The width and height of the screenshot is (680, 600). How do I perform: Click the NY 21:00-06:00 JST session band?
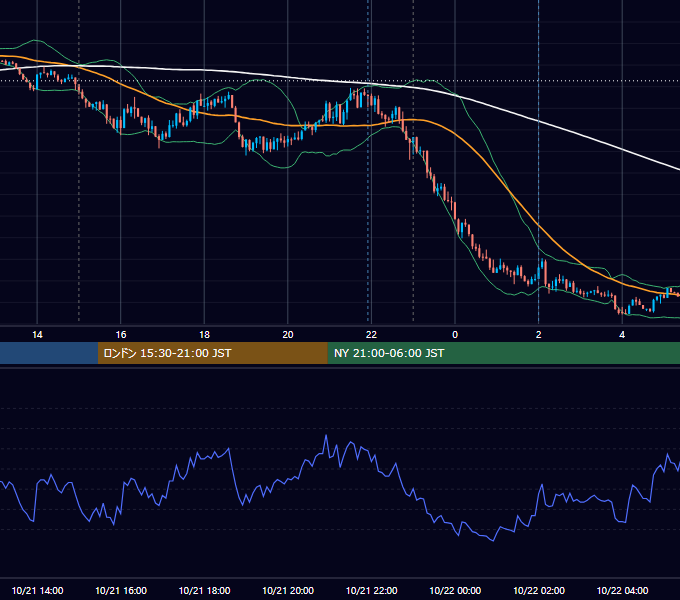tap(503, 353)
